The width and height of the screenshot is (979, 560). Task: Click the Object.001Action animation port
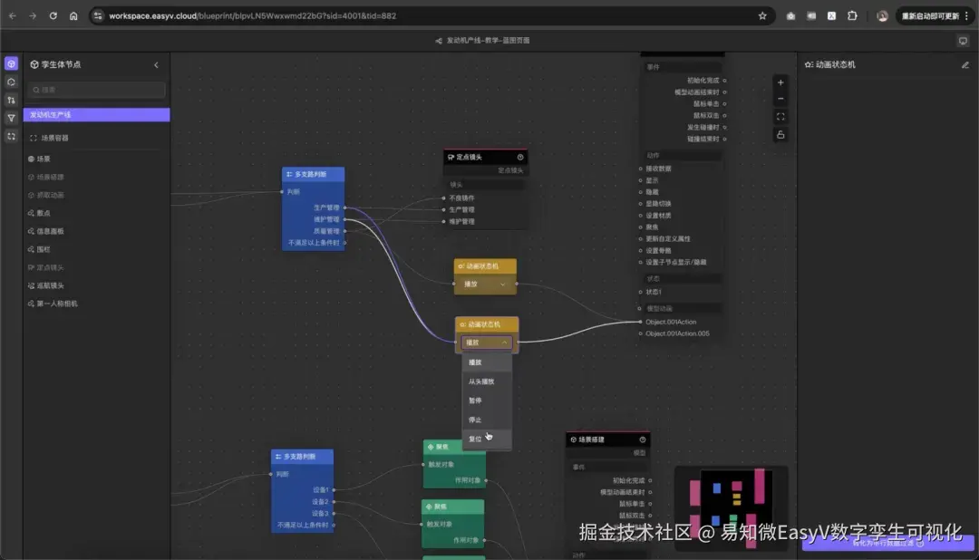(671, 323)
